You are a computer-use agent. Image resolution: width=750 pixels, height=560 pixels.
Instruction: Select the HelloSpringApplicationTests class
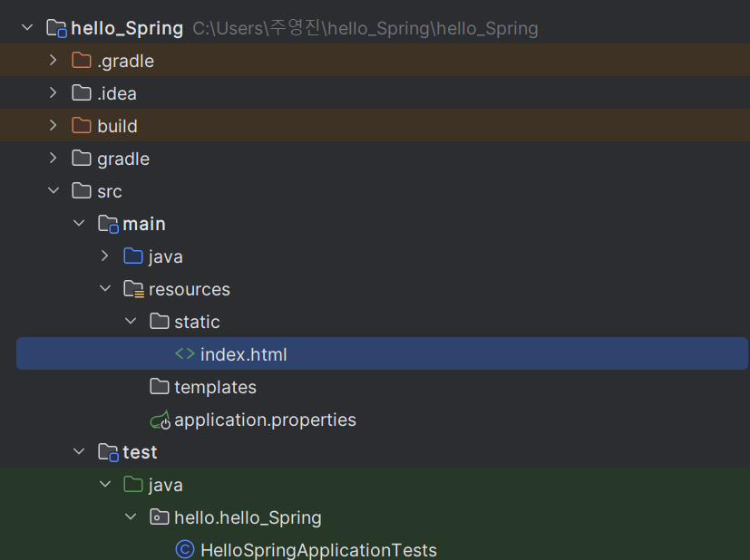(x=318, y=550)
